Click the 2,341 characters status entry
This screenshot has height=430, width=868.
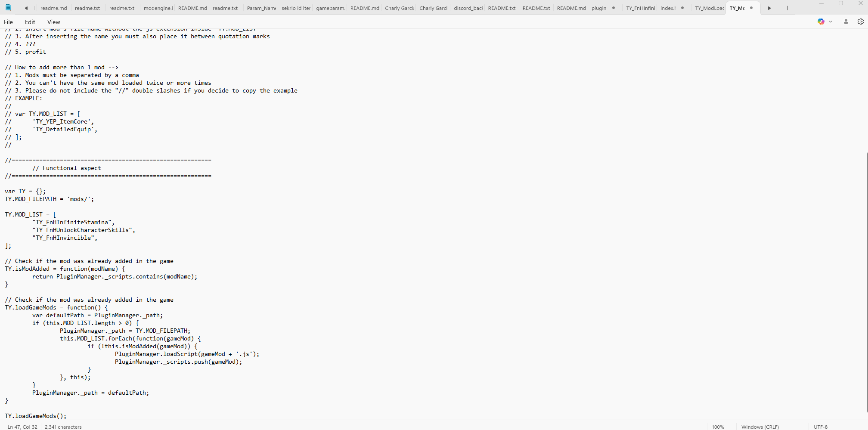[63, 427]
